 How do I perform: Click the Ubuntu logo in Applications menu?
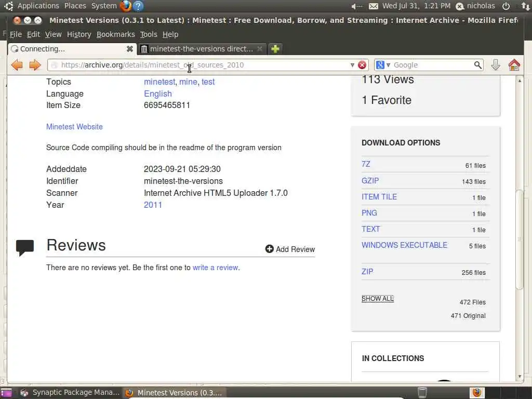coord(9,6)
